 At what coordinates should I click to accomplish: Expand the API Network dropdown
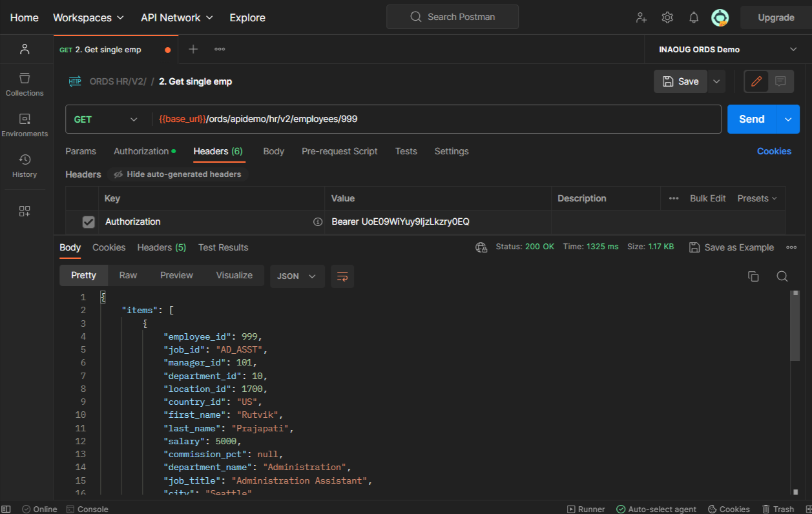click(x=177, y=17)
